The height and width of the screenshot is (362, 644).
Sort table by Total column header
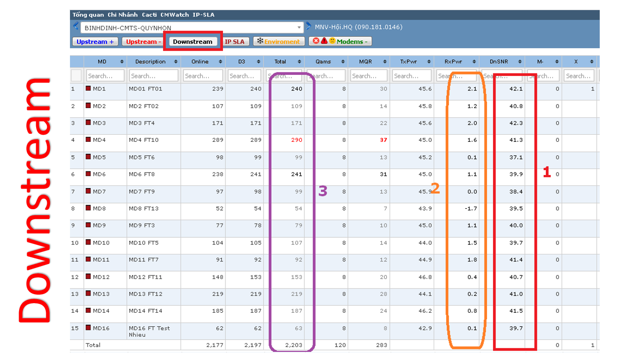284,61
